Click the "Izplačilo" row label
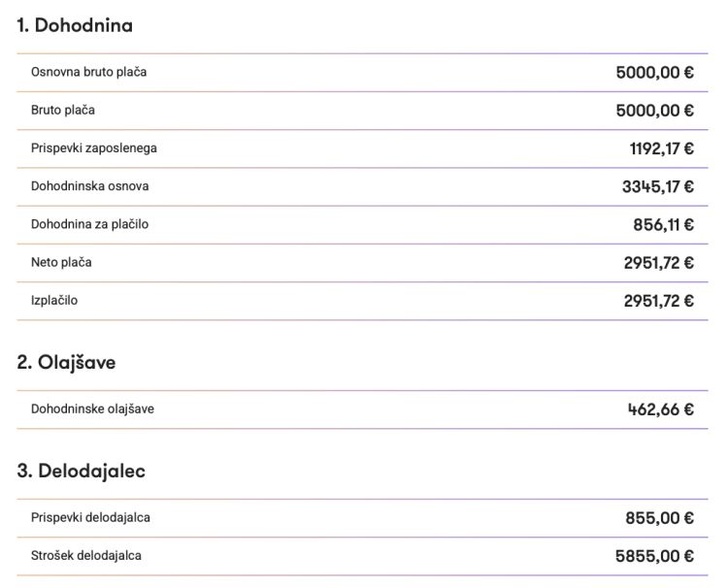 click(x=54, y=301)
